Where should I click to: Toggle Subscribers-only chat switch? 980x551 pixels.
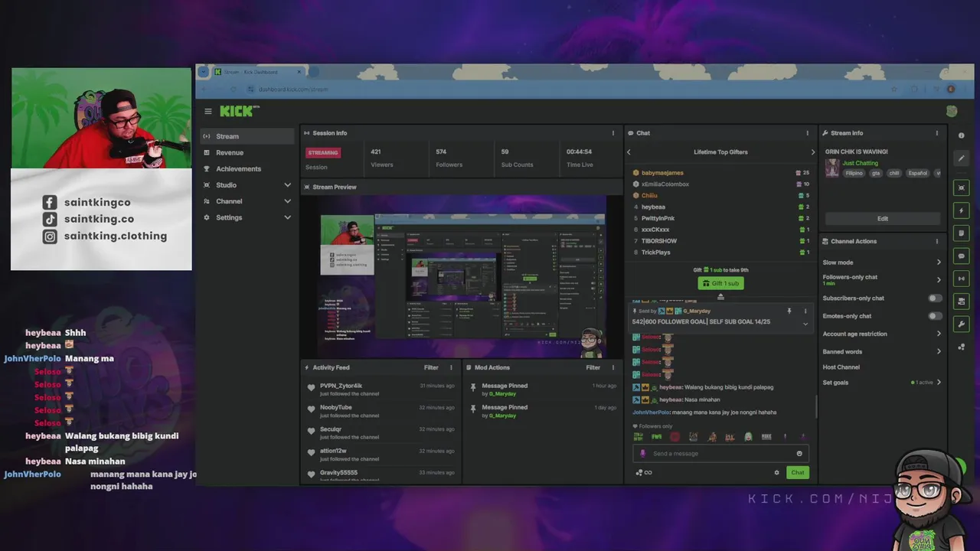pyautogui.click(x=935, y=298)
